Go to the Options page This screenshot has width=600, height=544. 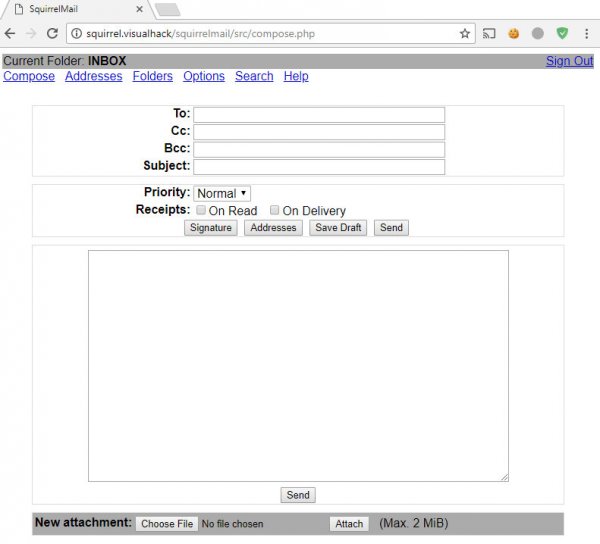pyautogui.click(x=204, y=76)
